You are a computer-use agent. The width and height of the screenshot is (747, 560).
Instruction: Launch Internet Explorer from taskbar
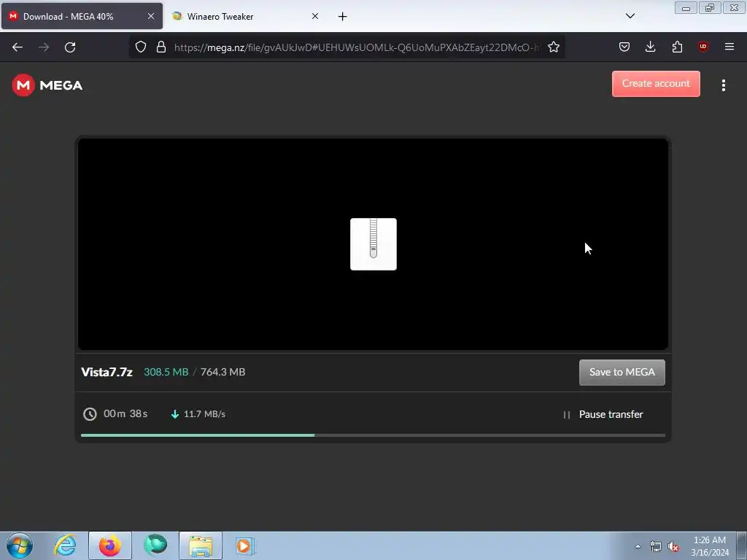[65, 545]
